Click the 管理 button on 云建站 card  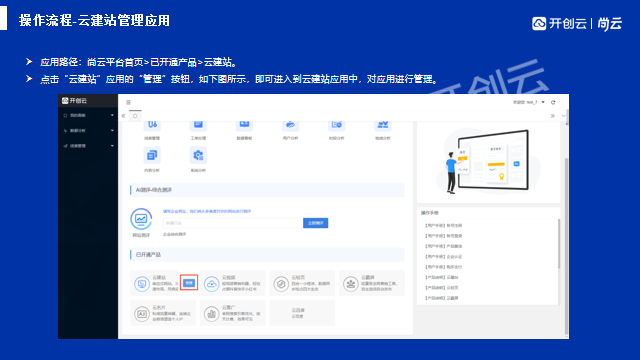(189, 282)
